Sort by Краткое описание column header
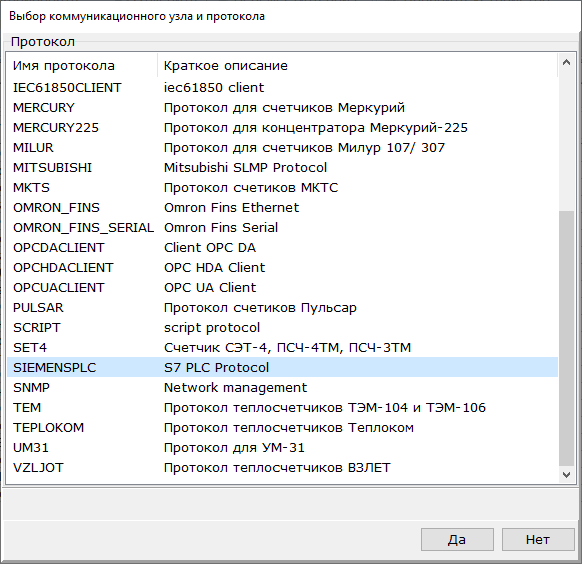 pyautogui.click(x=357, y=66)
